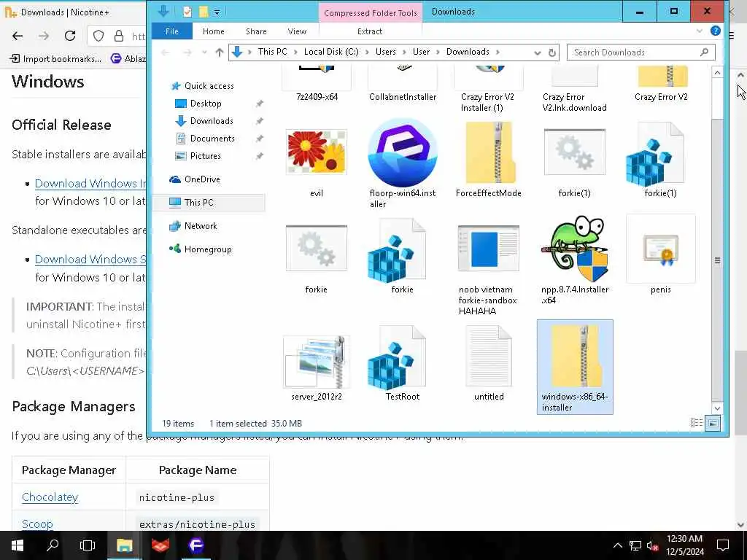Image resolution: width=747 pixels, height=560 pixels.
Task: Click Explorer scrollbar down arrow
Action: coord(717,408)
